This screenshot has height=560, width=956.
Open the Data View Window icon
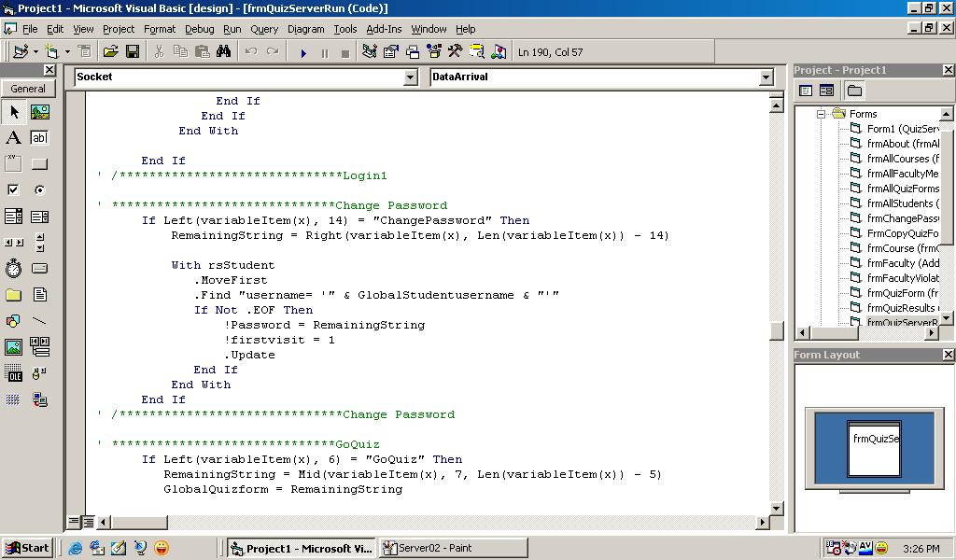(x=476, y=51)
